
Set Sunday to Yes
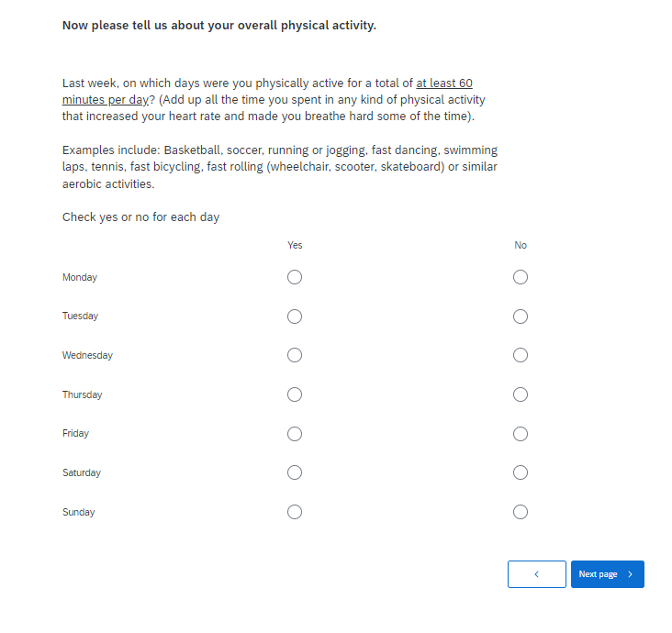(x=295, y=512)
